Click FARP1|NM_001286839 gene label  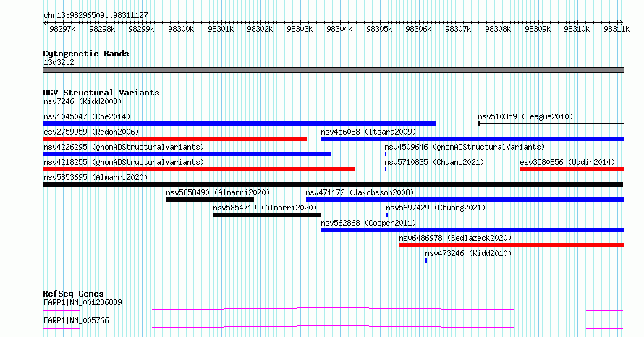pyautogui.click(x=82, y=302)
